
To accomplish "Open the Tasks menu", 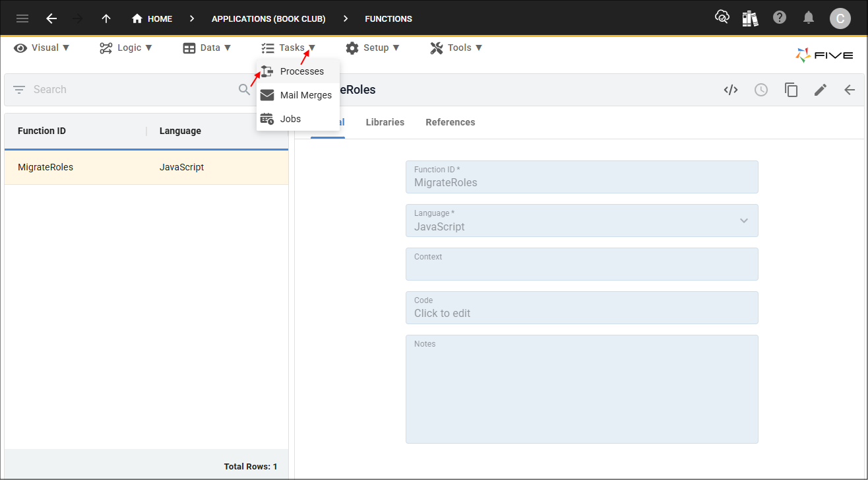I will tap(288, 48).
